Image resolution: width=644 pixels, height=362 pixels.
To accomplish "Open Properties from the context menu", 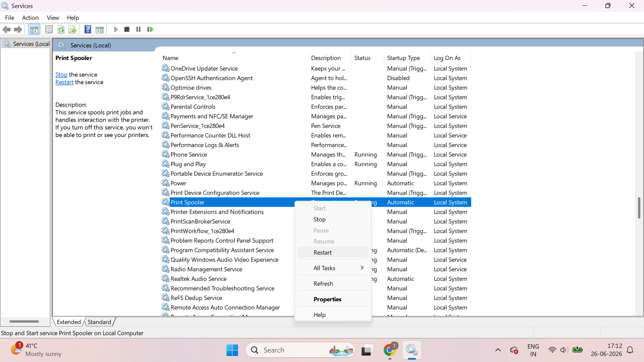I will 333,299.
